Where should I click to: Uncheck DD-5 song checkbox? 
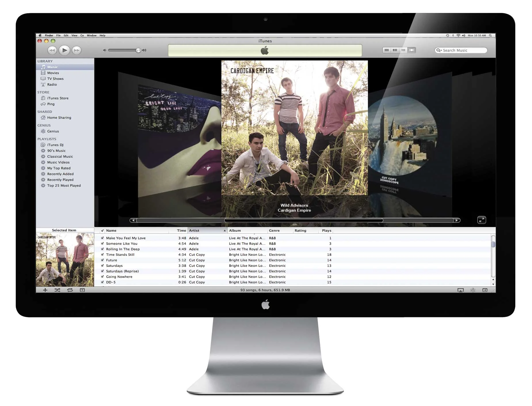coord(102,282)
